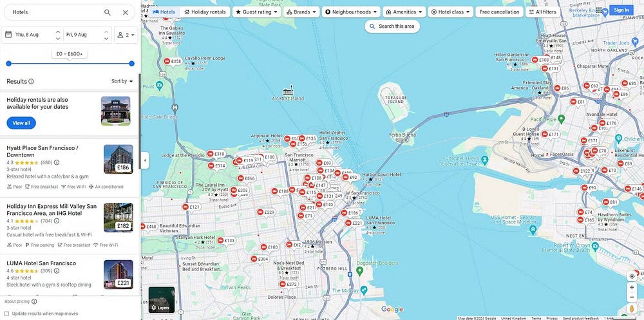Click the Results info icon
Screen dimensions: 644x320
[31, 82]
